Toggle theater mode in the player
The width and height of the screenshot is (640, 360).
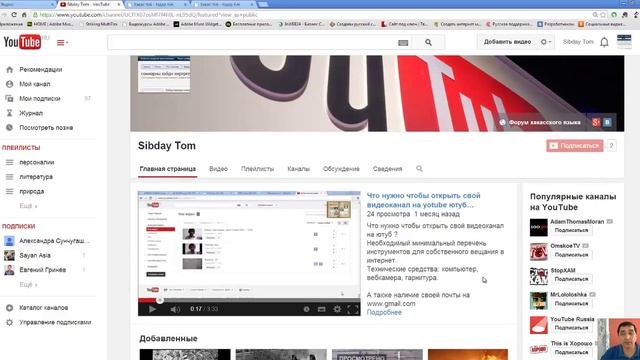pyautogui.click(x=322, y=309)
